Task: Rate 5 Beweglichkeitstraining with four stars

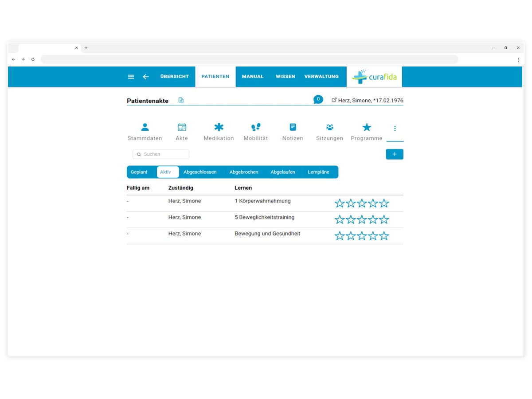Action: tap(373, 219)
